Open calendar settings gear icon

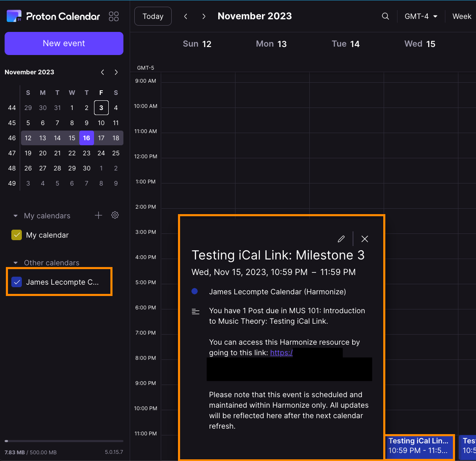pyautogui.click(x=115, y=215)
